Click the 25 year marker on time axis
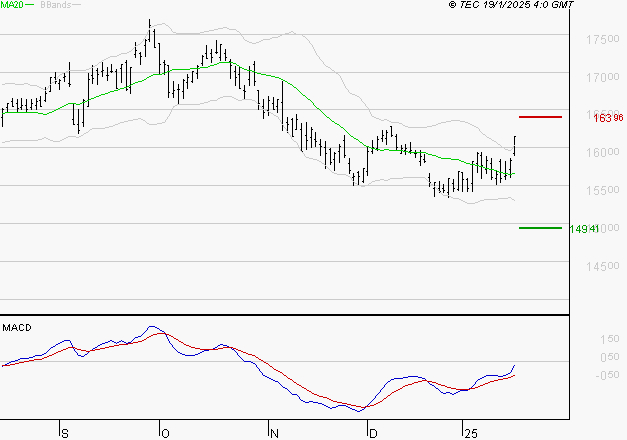Screen dimensions: 627x440 (471, 434)
